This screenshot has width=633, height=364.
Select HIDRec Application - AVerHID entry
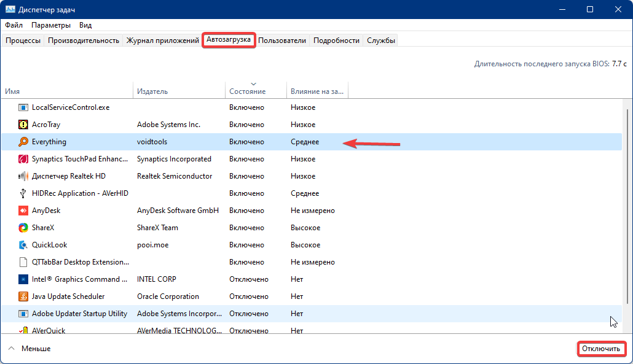pos(80,193)
